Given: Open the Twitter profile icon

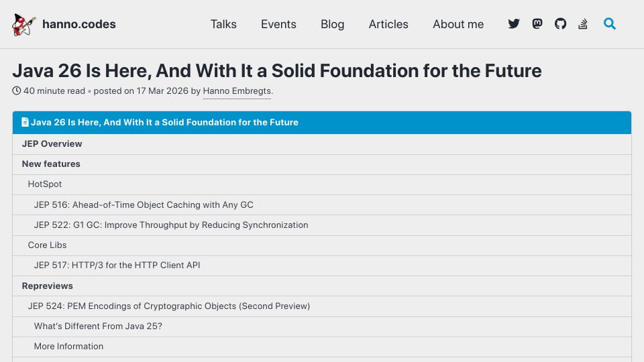Looking at the screenshot, I should click(x=513, y=24).
